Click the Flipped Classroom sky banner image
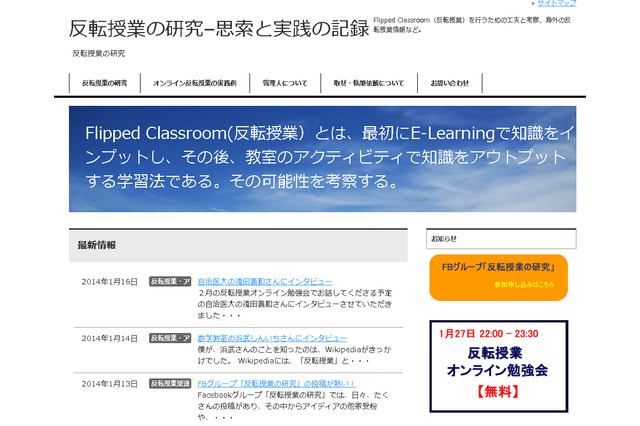640x426 pixels. pos(322,159)
